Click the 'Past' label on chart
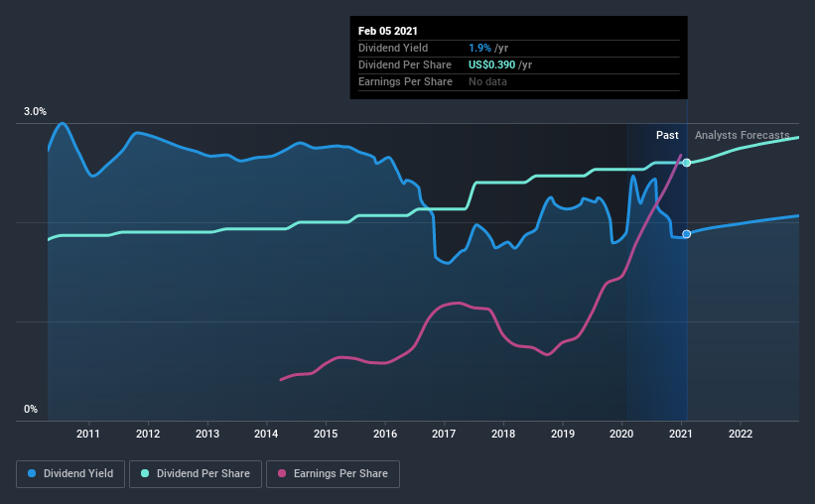 coord(667,135)
